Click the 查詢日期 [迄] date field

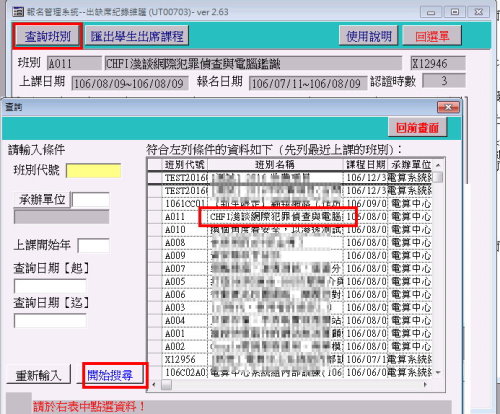coord(50,321)
